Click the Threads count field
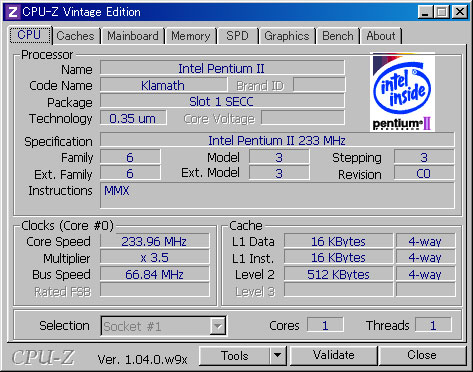 pos(433,325)
